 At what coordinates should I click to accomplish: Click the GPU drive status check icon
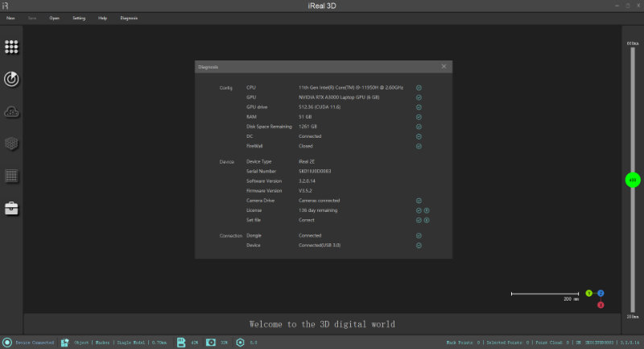[419, 107]
